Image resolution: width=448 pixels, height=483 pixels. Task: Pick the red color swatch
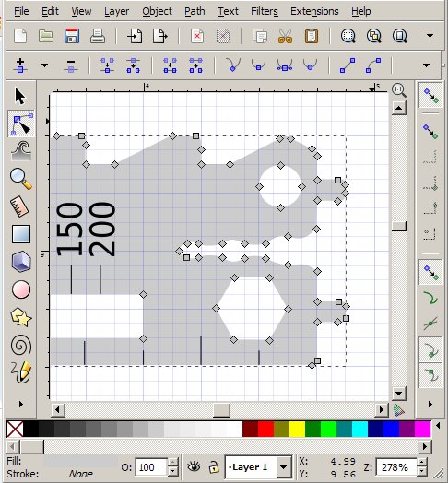point(265,430)
